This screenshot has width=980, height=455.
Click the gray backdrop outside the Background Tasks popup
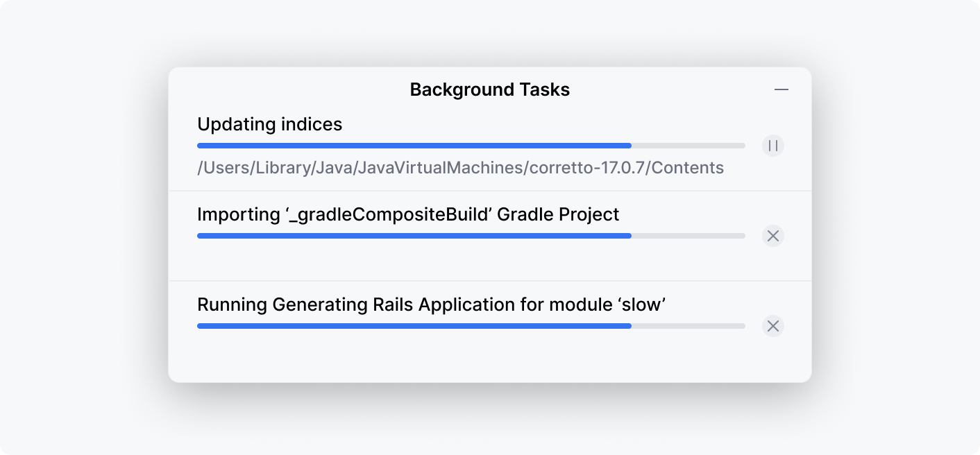coord(83,229)
